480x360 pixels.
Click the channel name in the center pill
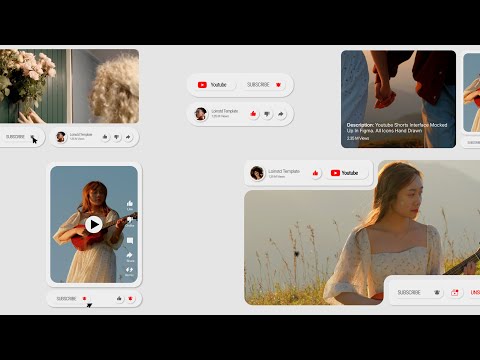(x=225, y=111)
